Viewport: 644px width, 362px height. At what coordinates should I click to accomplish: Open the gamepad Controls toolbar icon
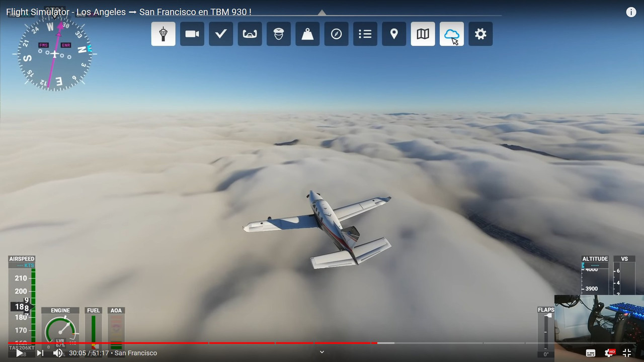(250, 34)
